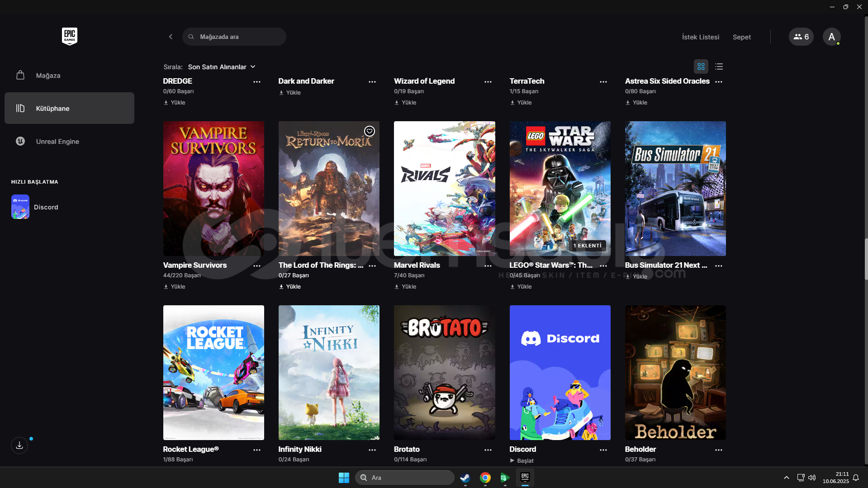Switch to list view
This screenshot has height=488, width=868.
click(x=719, y=66)
